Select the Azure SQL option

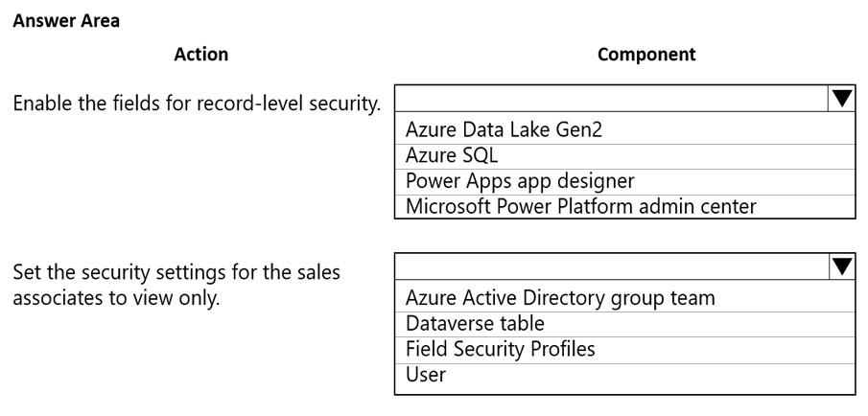[452, 155]
